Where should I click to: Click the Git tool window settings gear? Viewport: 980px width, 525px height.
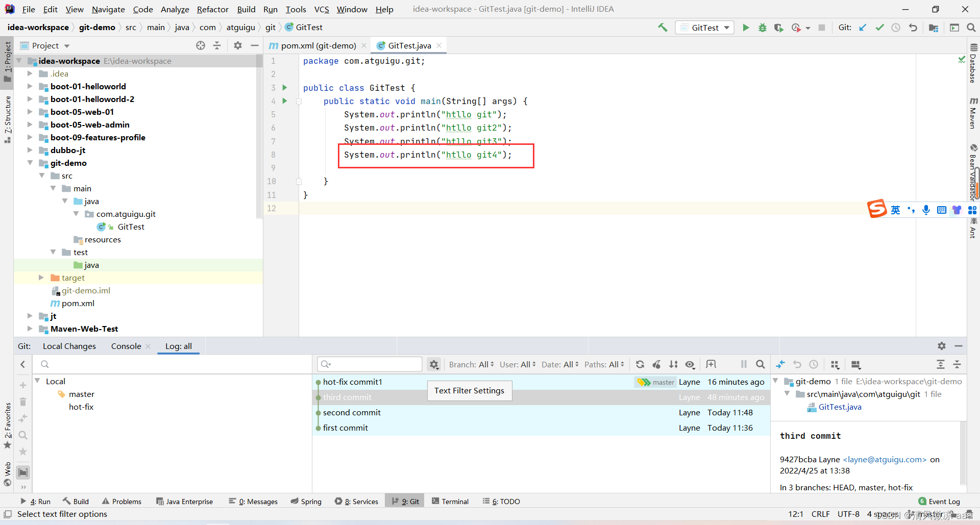point(942,346)
